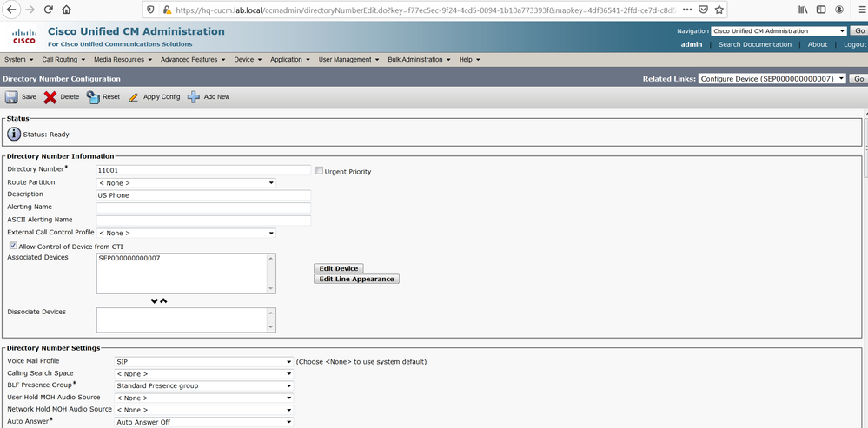Open the Calling Search Space dropdown
The image size is (868, 428).
coord(203,374)
